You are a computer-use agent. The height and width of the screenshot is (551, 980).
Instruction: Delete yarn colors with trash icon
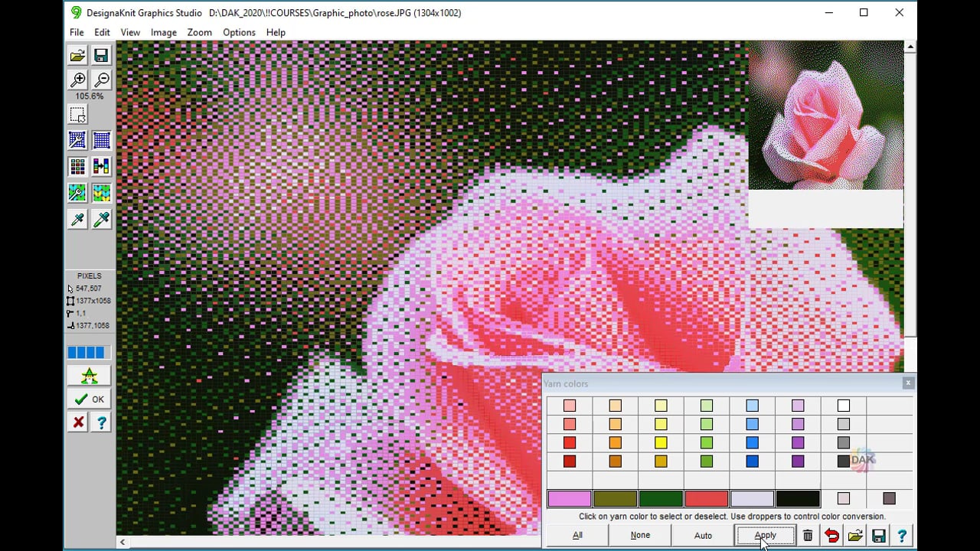(x=808, y=536)
